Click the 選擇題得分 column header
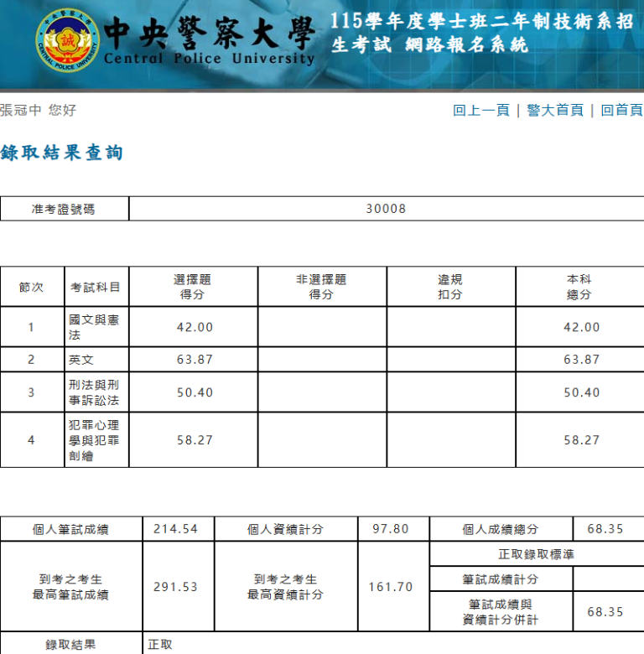644x654 pixels. (x=193, y=287)
